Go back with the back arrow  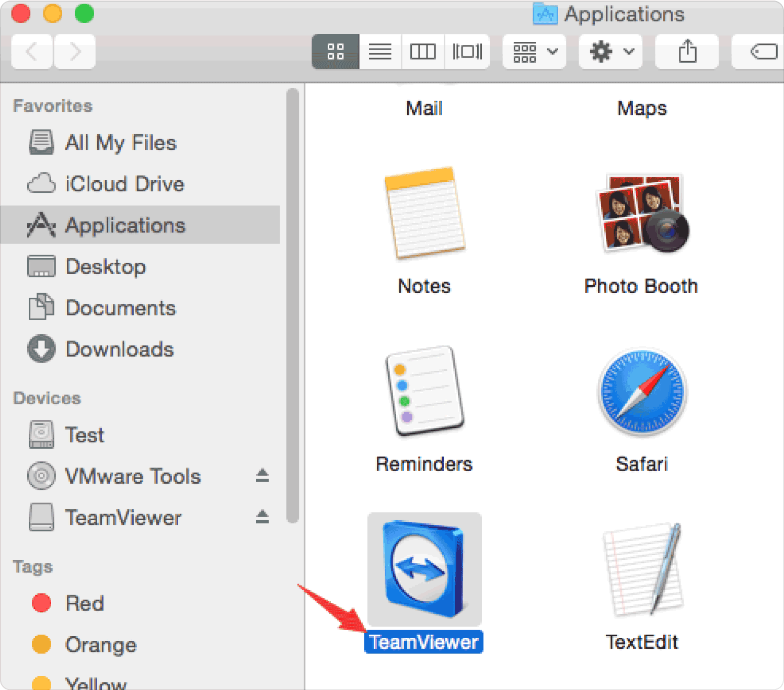point(32,52)
